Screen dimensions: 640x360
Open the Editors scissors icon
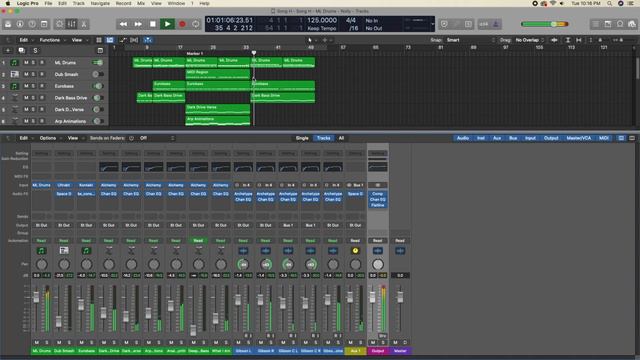click(84, 24)
